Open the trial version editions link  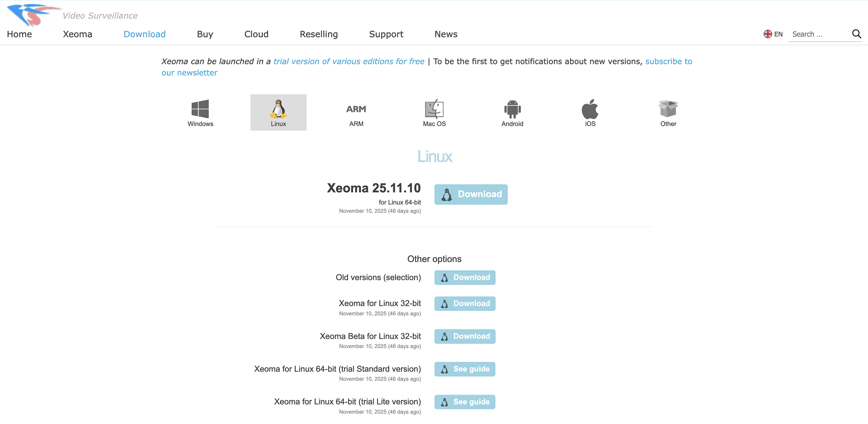point(349,61)
